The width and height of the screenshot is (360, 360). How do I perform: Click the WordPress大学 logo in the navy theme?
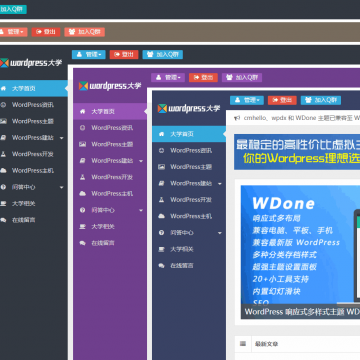click(189, 108)
